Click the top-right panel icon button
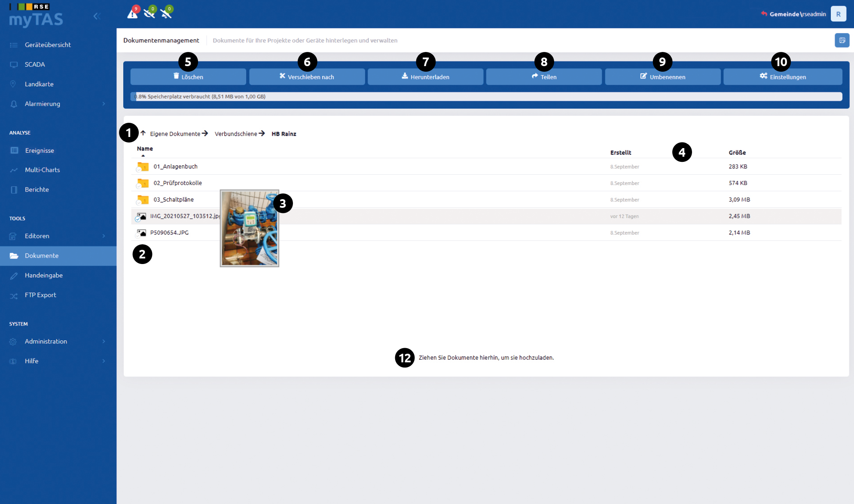 pos(842,40)
